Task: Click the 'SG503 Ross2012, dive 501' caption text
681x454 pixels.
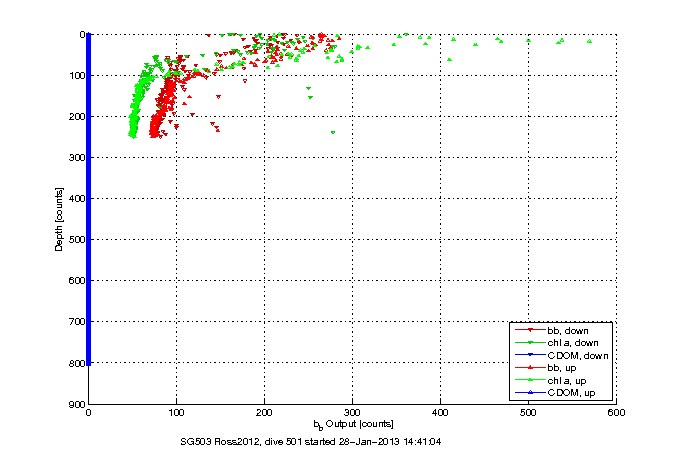Action: [x=241, y=442]
